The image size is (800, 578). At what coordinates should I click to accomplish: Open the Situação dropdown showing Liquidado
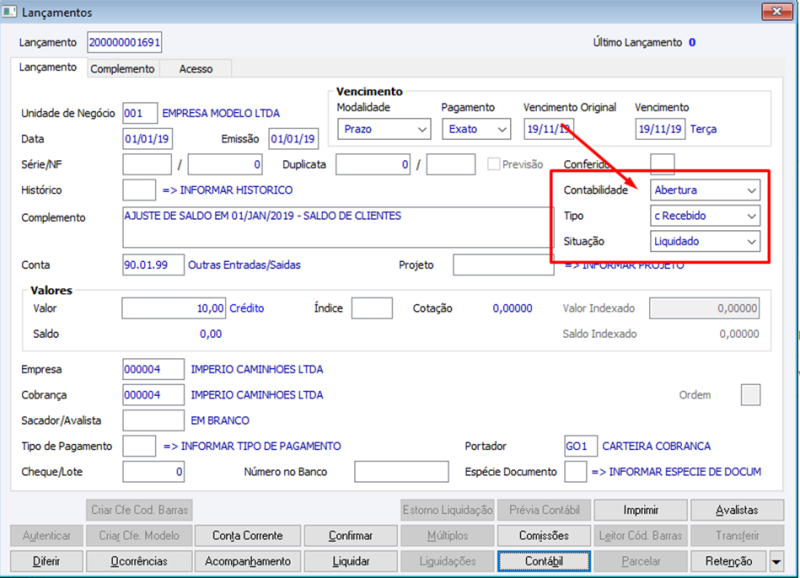[x=705, y=241]
